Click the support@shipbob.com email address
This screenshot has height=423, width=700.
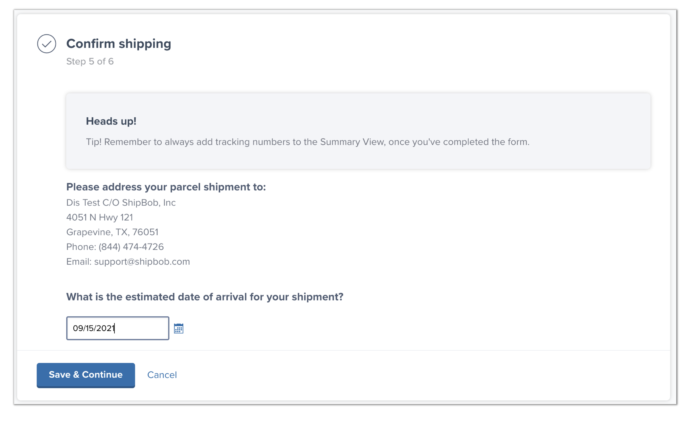pos(140,262)
